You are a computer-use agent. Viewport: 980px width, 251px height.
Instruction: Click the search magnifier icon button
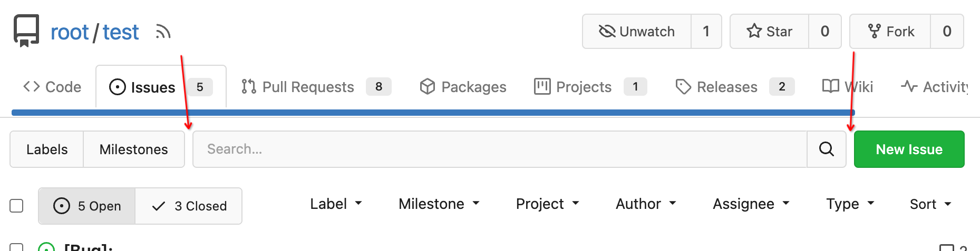(827, 149)
